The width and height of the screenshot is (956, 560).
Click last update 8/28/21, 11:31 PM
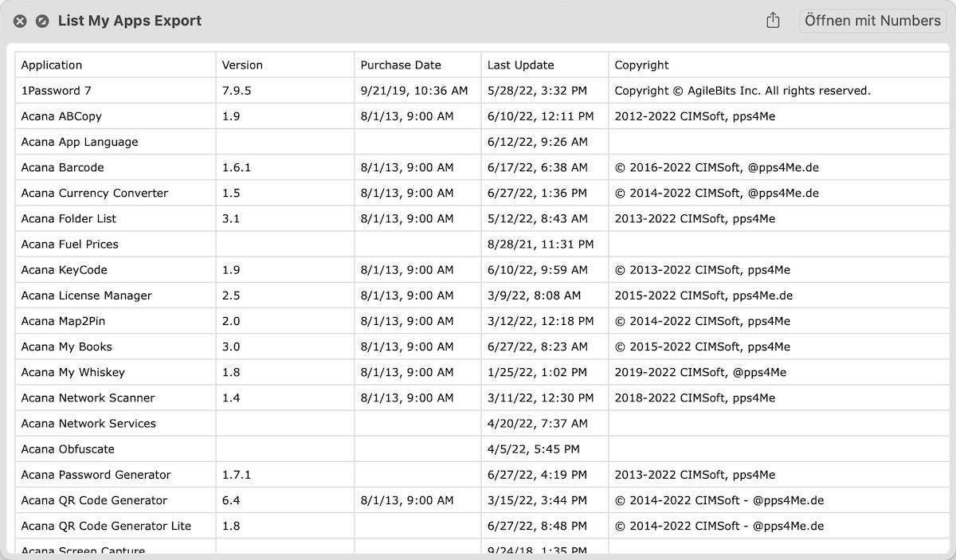pyautogui.click(x=546, y=244)
